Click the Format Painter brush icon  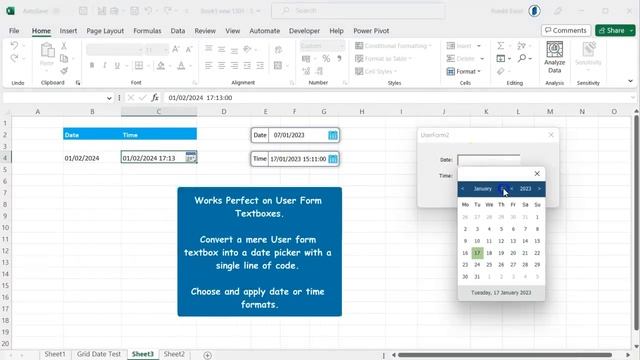64,71
